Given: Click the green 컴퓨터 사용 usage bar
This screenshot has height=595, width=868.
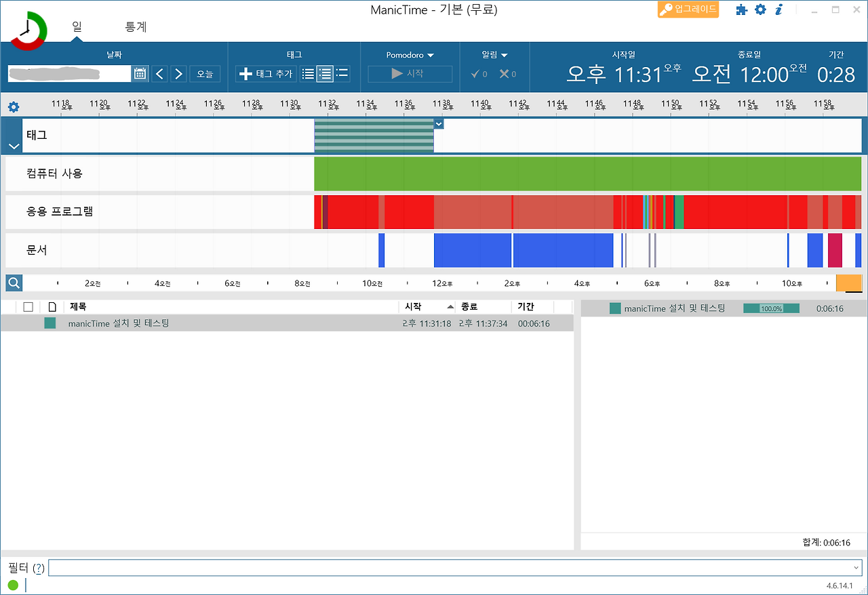Looking at the screenshot, I should [587, 173].
